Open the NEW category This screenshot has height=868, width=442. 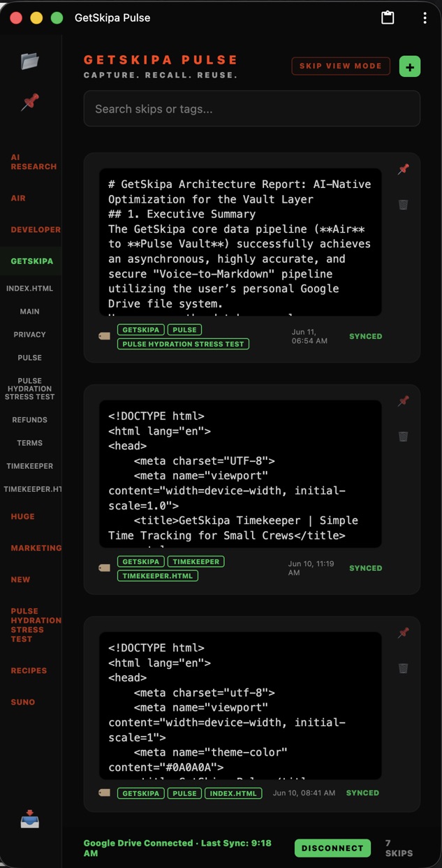[20, 579]
